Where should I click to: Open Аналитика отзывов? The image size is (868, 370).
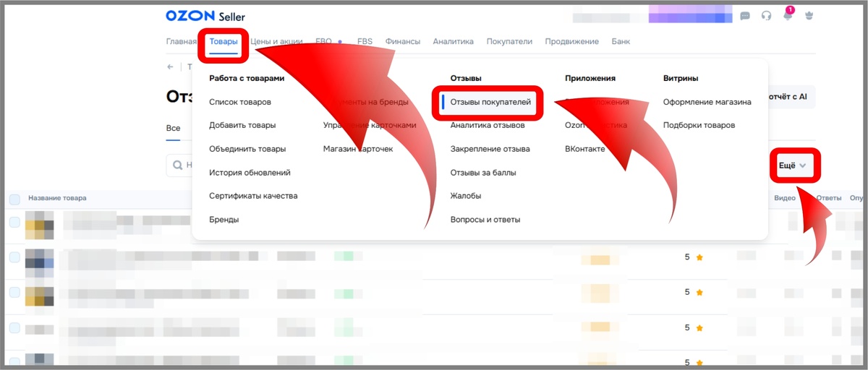(x=488, y=125)
